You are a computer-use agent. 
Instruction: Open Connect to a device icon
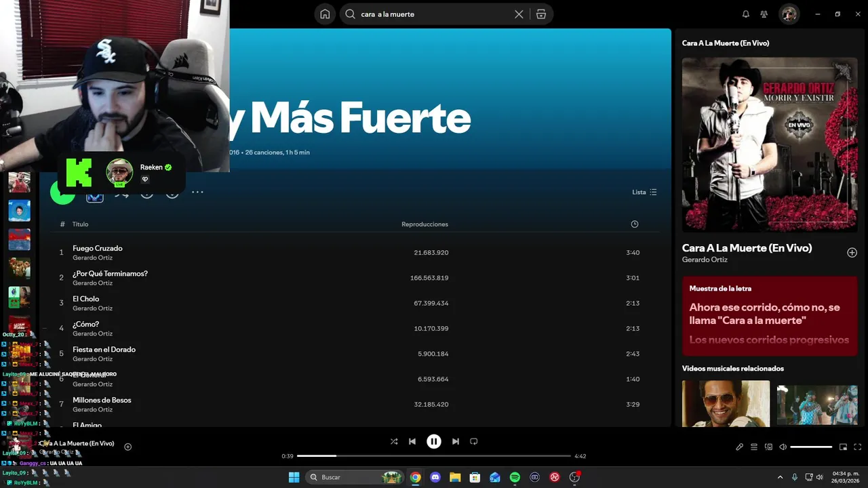pos(768,447)
